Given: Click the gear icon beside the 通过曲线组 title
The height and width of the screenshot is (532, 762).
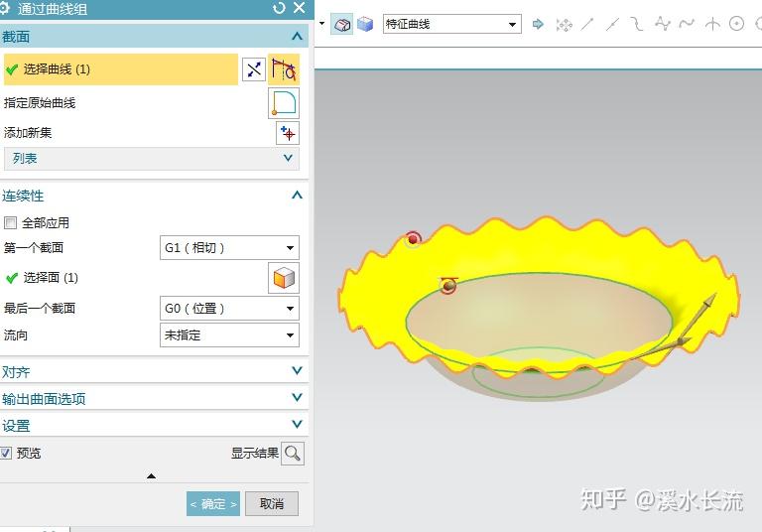Looking at the screenshot, I should coord(5,8).
